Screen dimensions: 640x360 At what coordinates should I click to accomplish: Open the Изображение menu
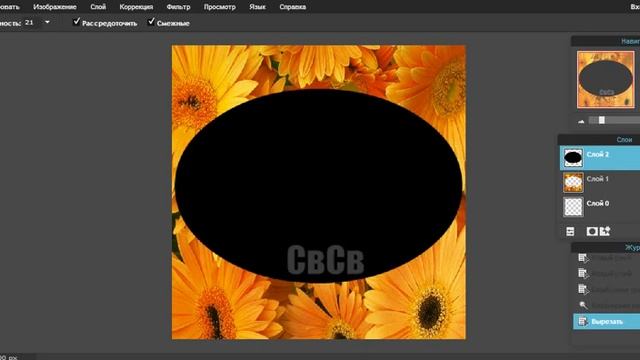point(55,7)
